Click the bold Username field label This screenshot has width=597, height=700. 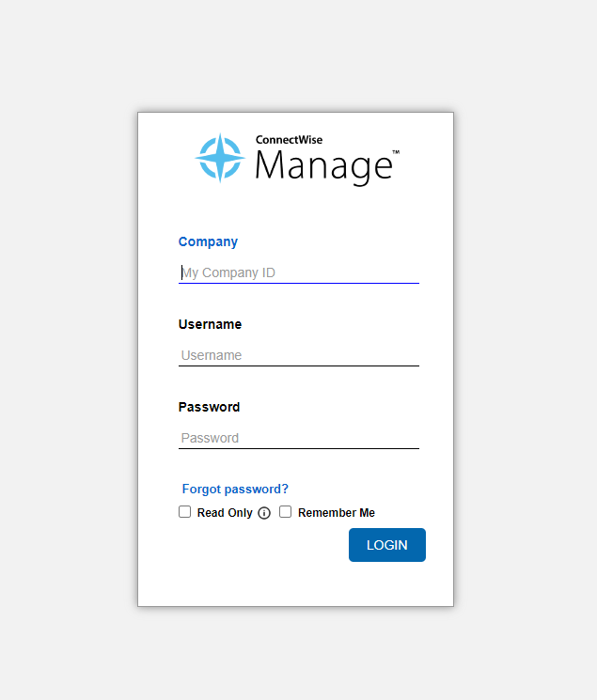[210, 324]
